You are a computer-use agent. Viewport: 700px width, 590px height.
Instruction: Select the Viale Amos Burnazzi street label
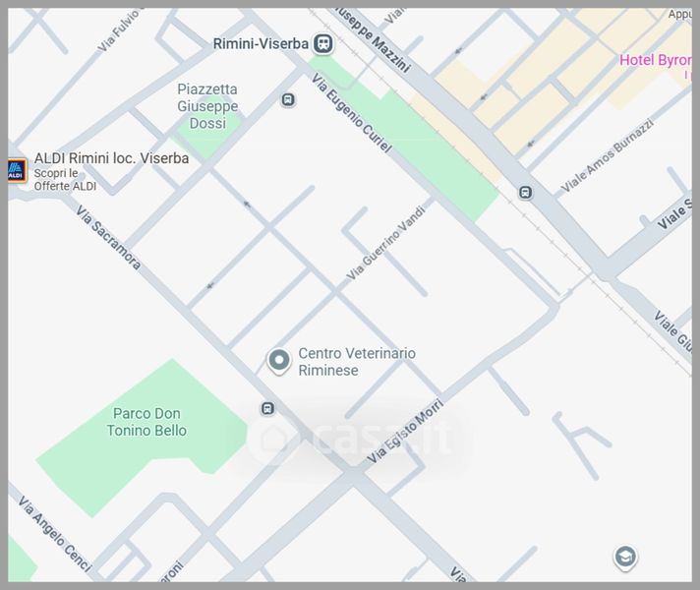point(607,155)
